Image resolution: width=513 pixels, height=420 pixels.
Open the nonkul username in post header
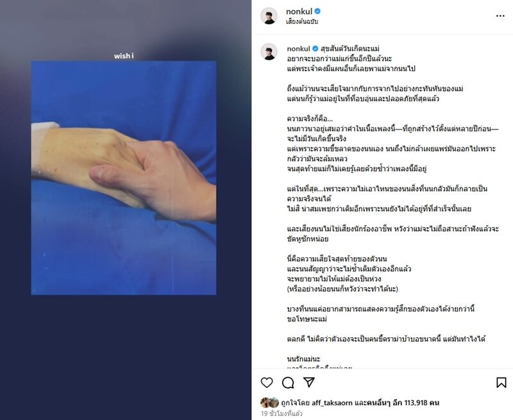coord(299,12)
